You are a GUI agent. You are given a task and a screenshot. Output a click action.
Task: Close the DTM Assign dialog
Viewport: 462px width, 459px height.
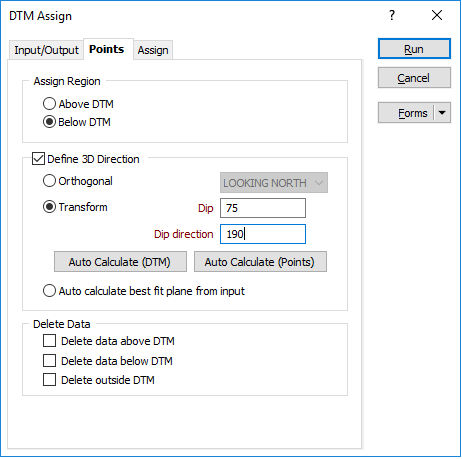tap(437, 15)
